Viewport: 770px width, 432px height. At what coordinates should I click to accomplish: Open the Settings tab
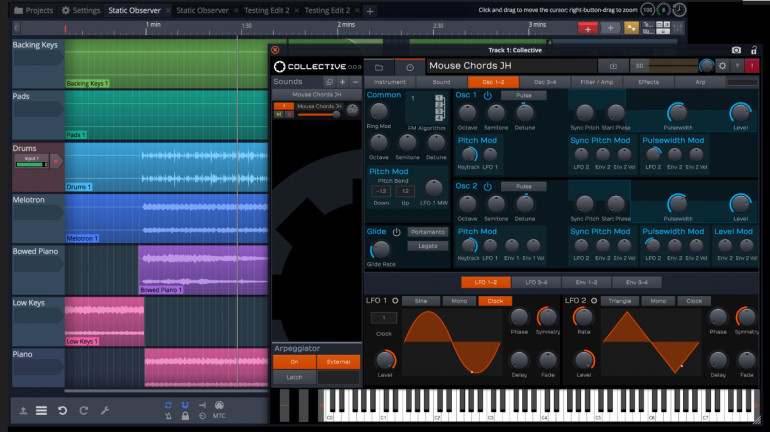81,10
